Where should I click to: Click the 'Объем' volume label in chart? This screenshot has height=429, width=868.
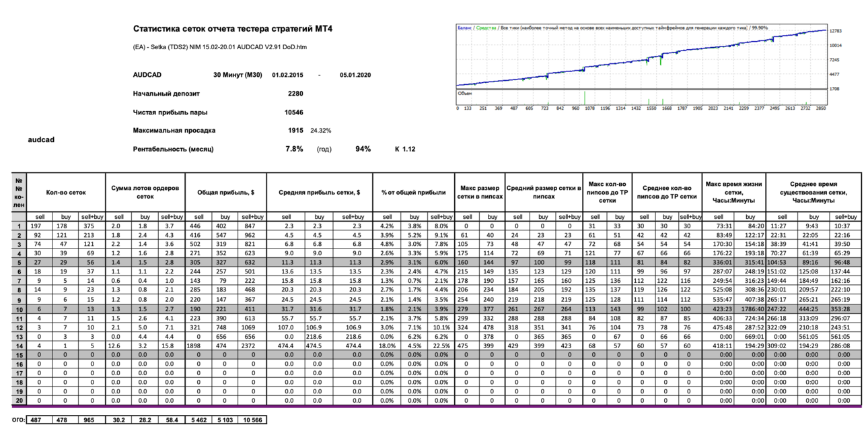click(466, 93)
